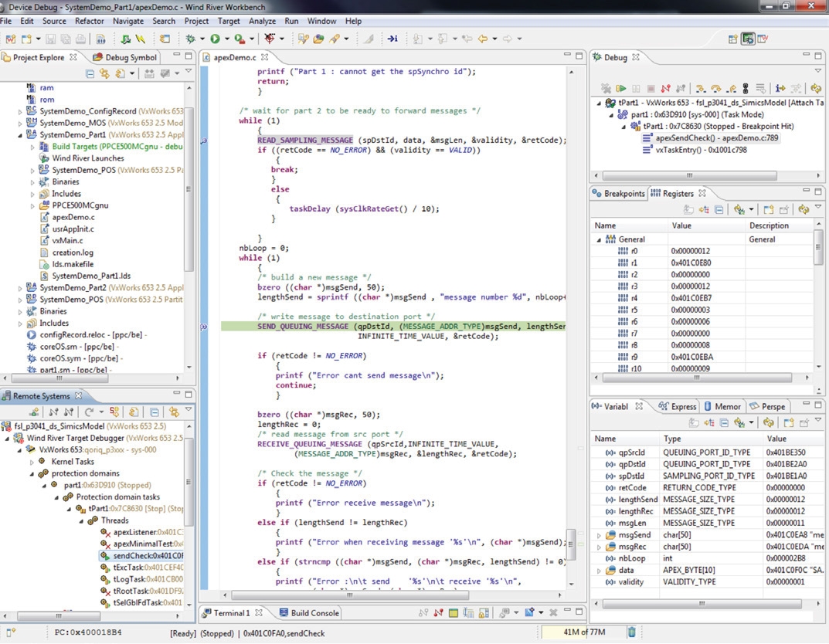The image size is (829, 644).
Task: Click Collapse All icon in Registers view toolbar
Action: 719,210
